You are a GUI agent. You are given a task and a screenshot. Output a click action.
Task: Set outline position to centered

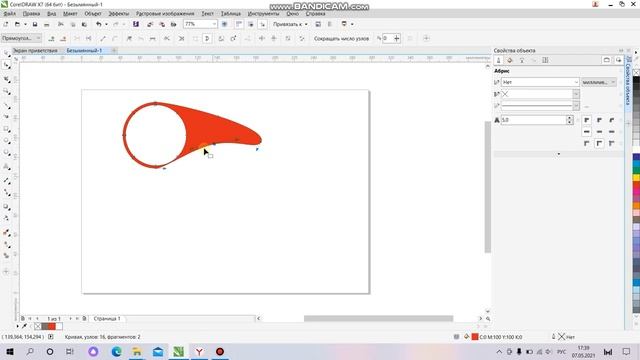(x=599, y=143)
